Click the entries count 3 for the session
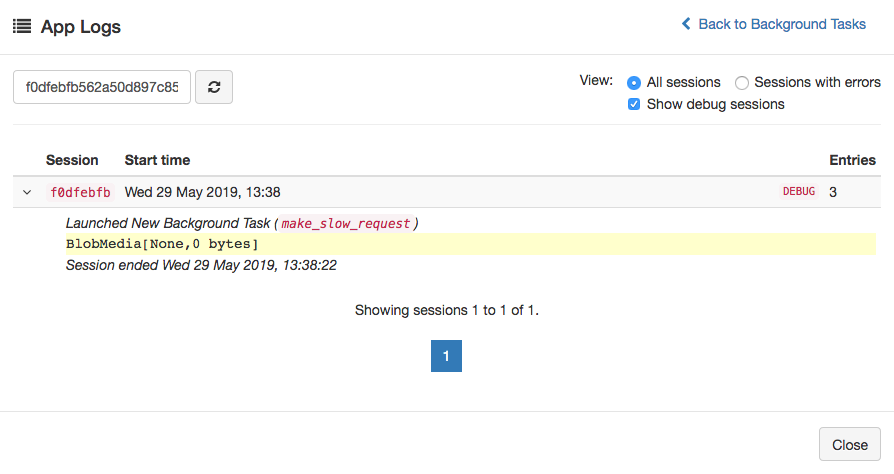 click(x=833, y=192)
